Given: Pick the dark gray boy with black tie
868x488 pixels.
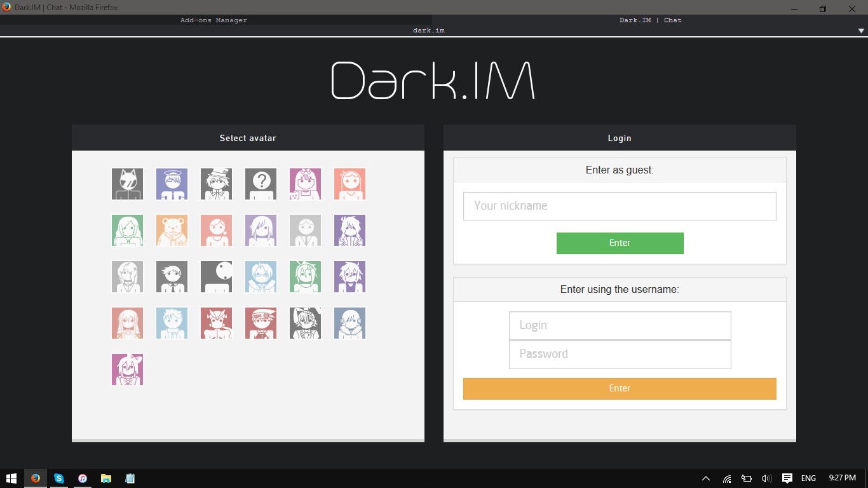Looking at the screenshot, I should click(x=172, y=276).
